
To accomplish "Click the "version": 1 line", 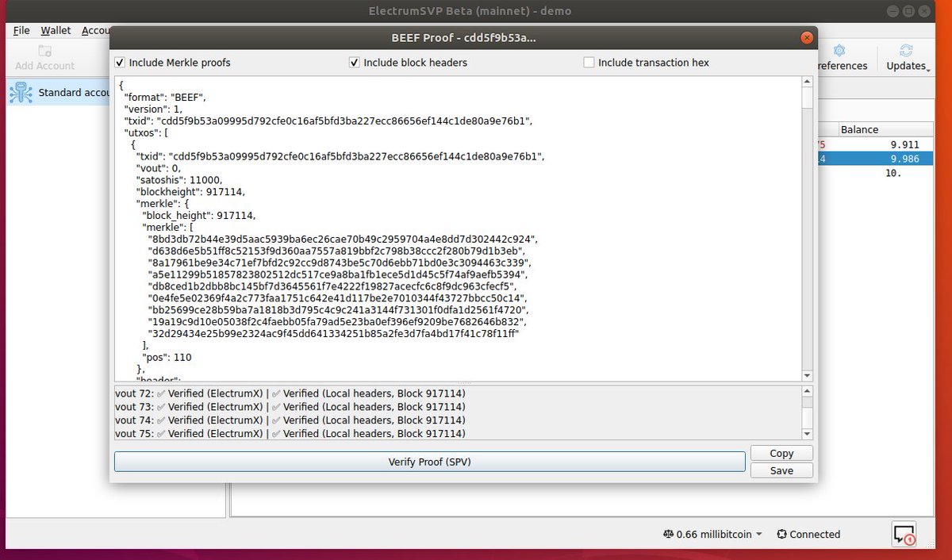I will pos(155,109).
